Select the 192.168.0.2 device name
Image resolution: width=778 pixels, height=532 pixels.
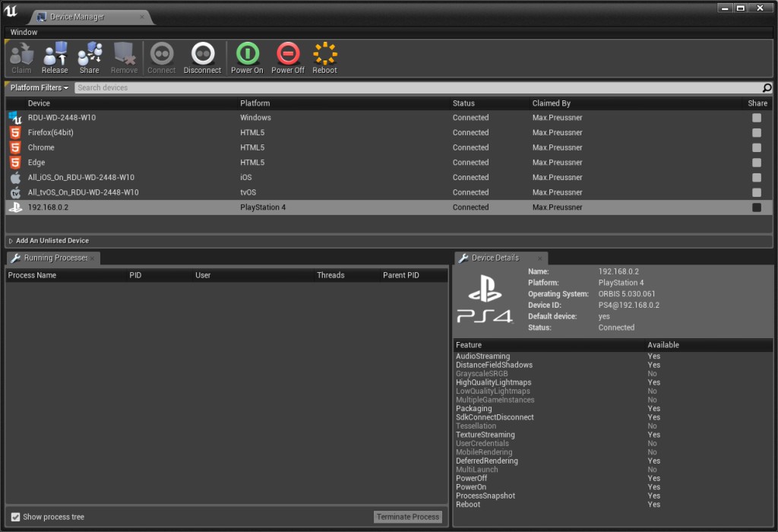click(48, 207)
